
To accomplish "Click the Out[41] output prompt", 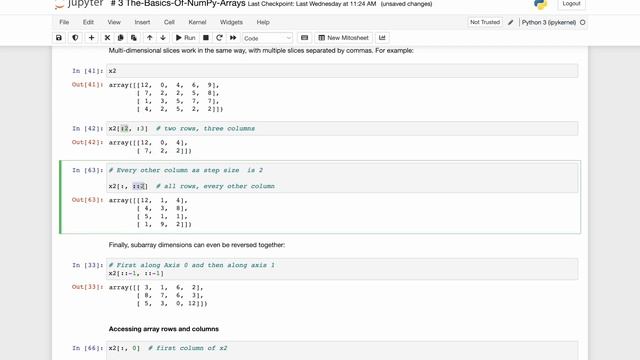I will [88, 85].
